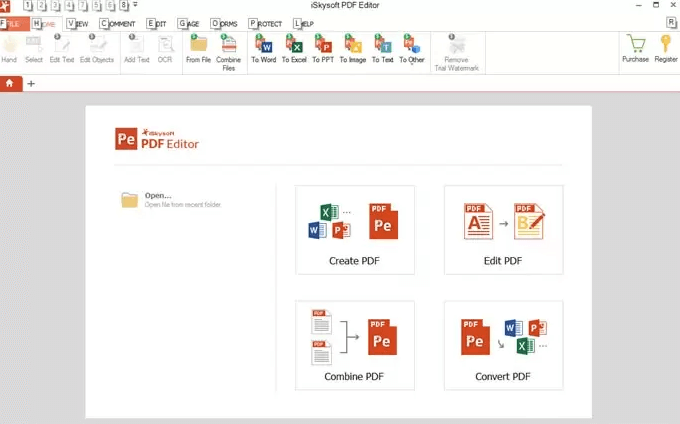Click the Create PDF tile
The image size is (680, 424).
coord(355,229)
